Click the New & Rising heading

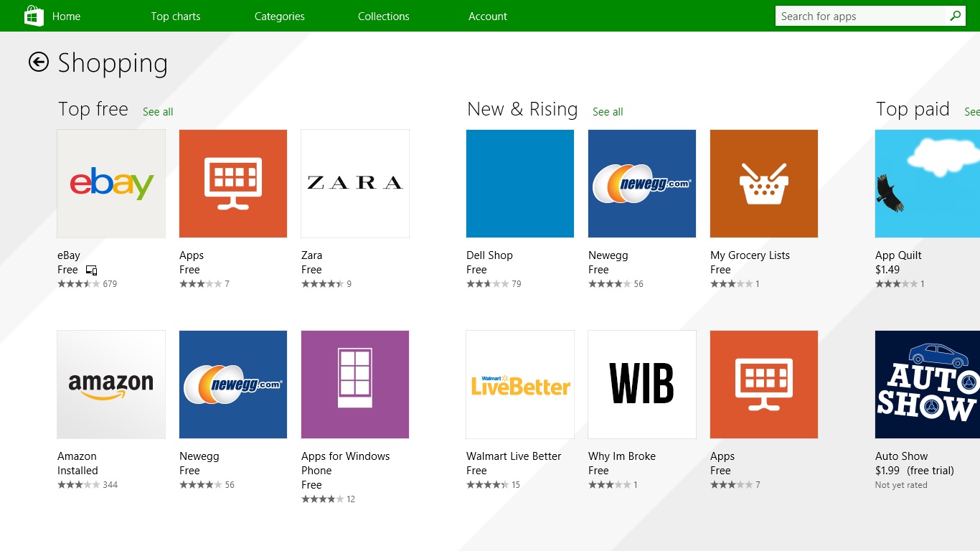pyautogui.click(x=522, y=109)
